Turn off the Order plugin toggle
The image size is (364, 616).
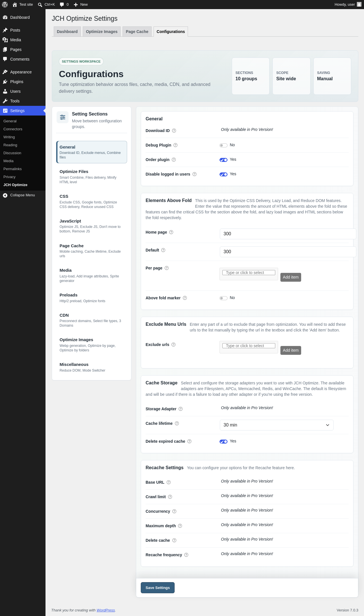click(x=224, y=160)
